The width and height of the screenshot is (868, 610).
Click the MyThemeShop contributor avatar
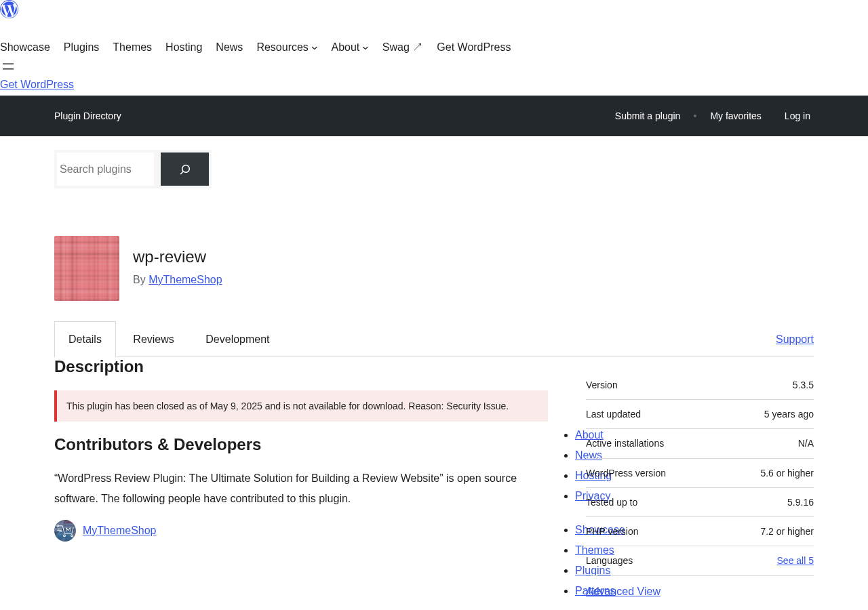click(65, 531)
